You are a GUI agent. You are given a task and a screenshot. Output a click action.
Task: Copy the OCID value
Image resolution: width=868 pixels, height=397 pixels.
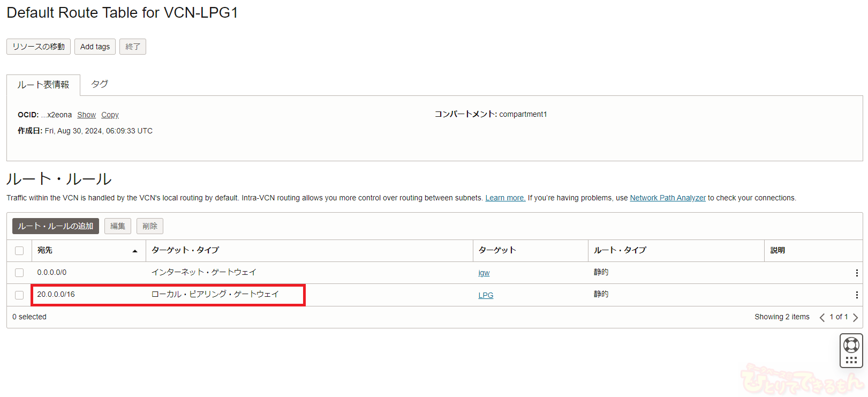(x=110, y=115)
